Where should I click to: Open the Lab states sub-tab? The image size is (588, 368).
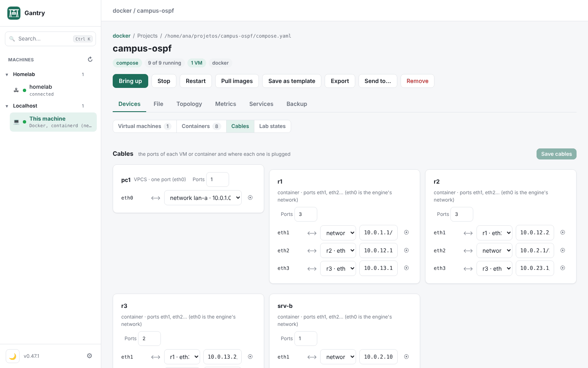tap(272, 126)
